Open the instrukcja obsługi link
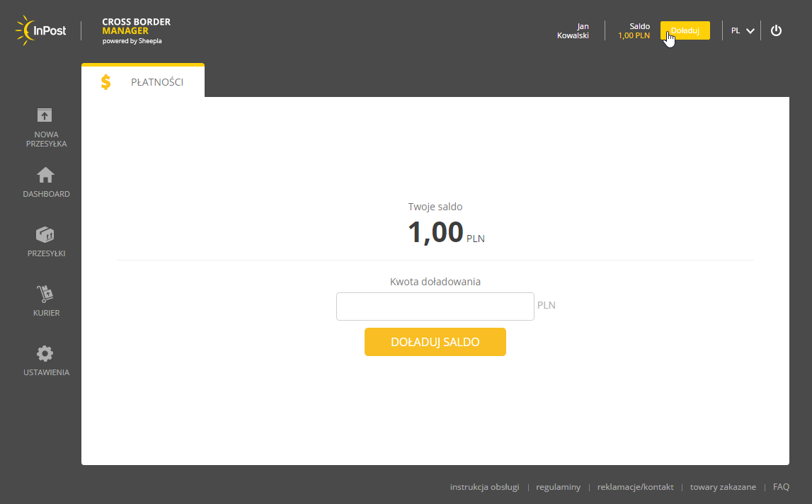Image resolution: width=812 pixels, height=504 pixels. click(x=484, y=487)
